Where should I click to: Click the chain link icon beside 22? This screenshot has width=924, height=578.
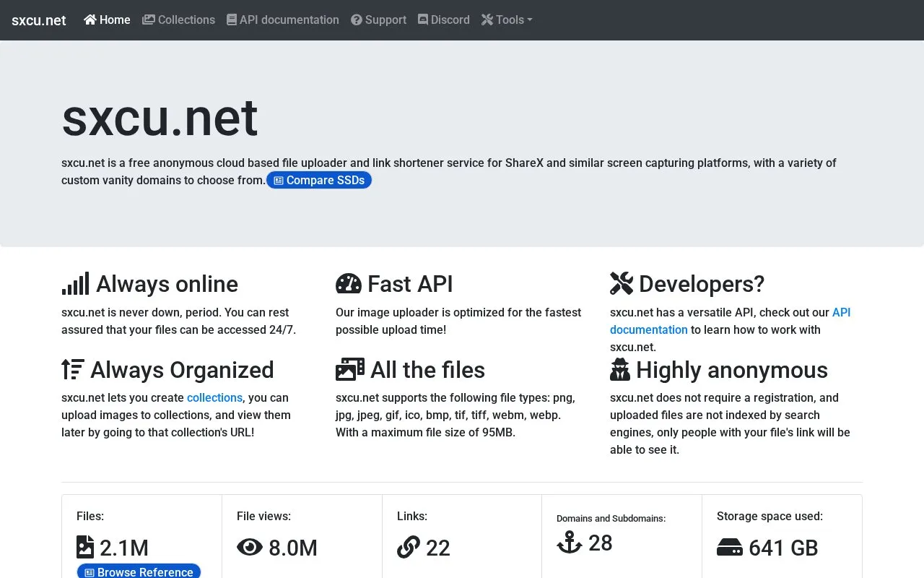(409, 548)
